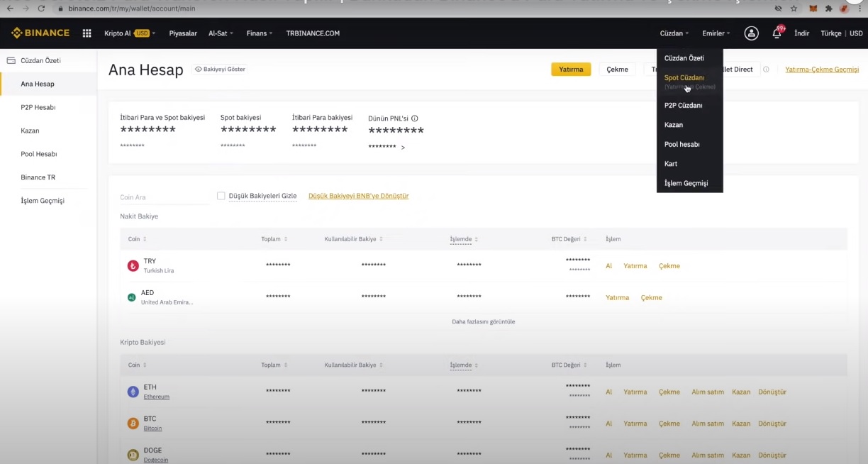Screen dimensions: 868x464
Task: Reload the page with refresh icon
Action: pyautogui.click(x=41, y=9)
